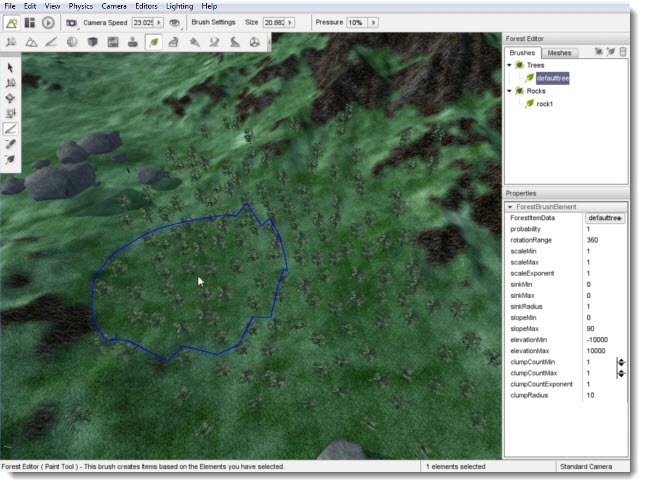Open the Physics menu
Viewport: 645px width, 487px height.
tap(80, 6)
